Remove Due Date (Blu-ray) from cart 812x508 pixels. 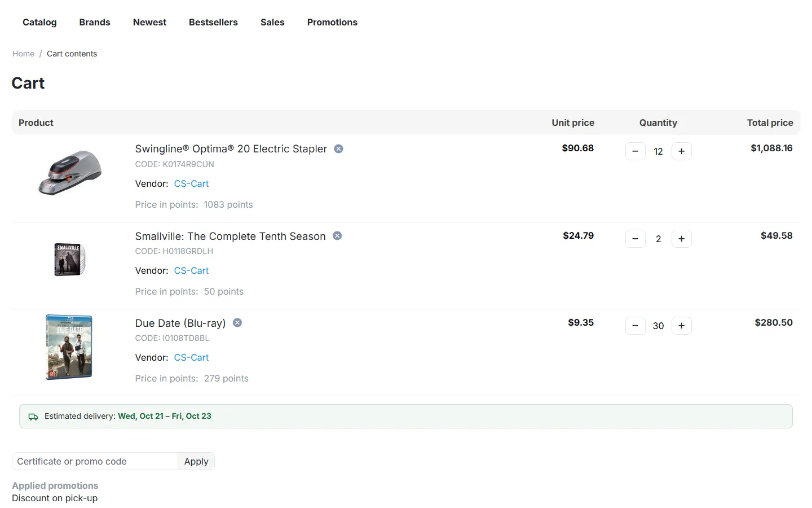point(237,323)
